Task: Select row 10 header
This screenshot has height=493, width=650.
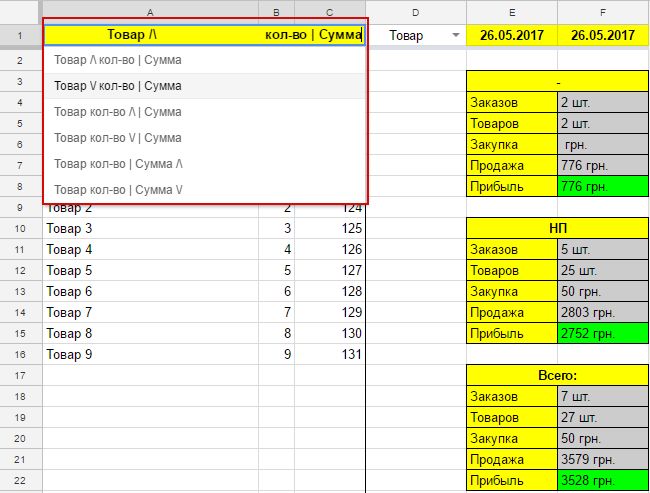Action: tap(20, 228)
